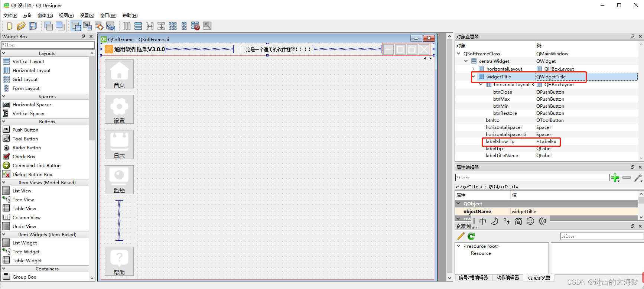Screen dimensions: 644x289
Task: Collapse QSoftFrameClass tree node
Action: (x=459, y=53)
